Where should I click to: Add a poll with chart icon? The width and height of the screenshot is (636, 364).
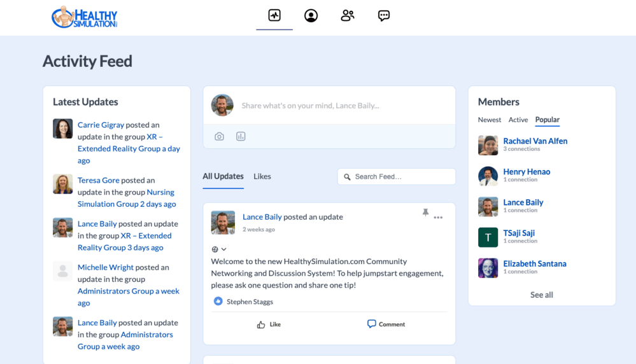[241, 136]
